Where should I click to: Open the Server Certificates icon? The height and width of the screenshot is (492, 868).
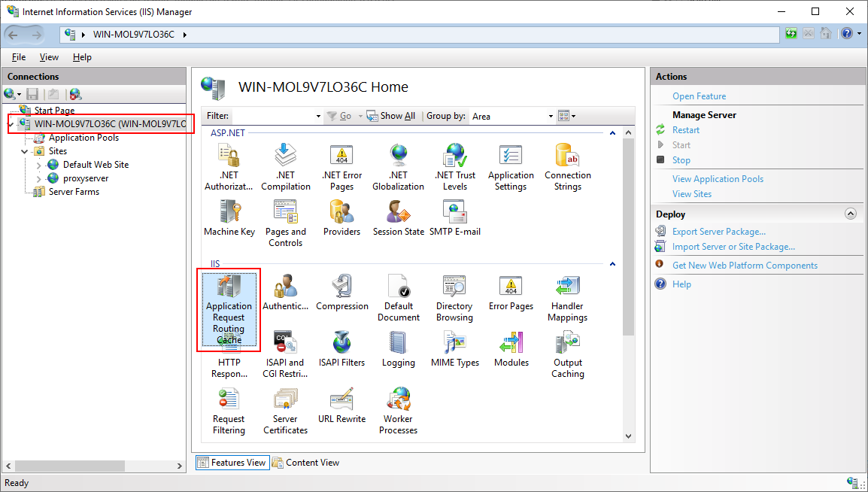285,406
